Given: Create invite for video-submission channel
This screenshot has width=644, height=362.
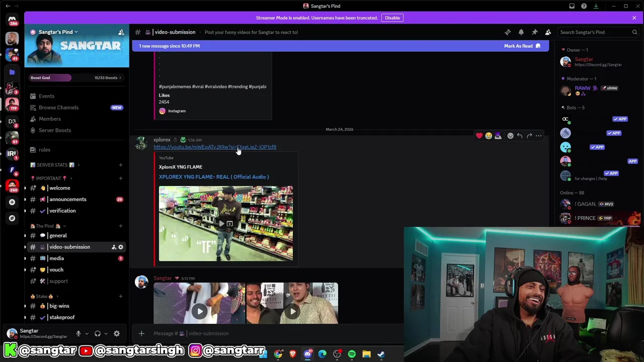Looking at the screenshot, I should [114, 247].
